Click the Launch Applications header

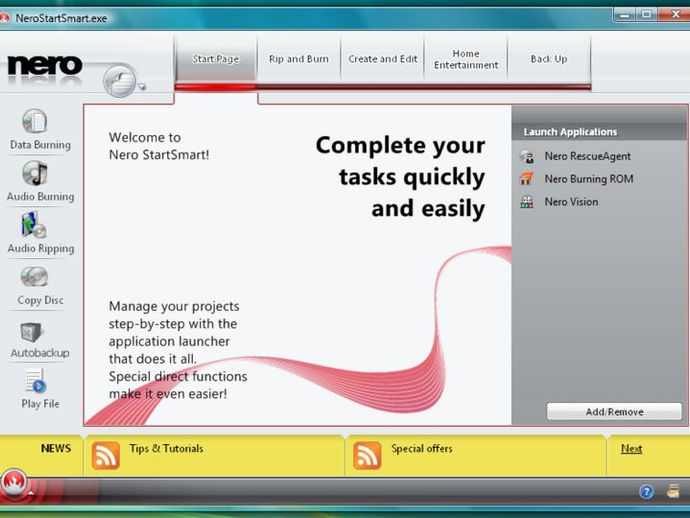(x=570, y=132)
